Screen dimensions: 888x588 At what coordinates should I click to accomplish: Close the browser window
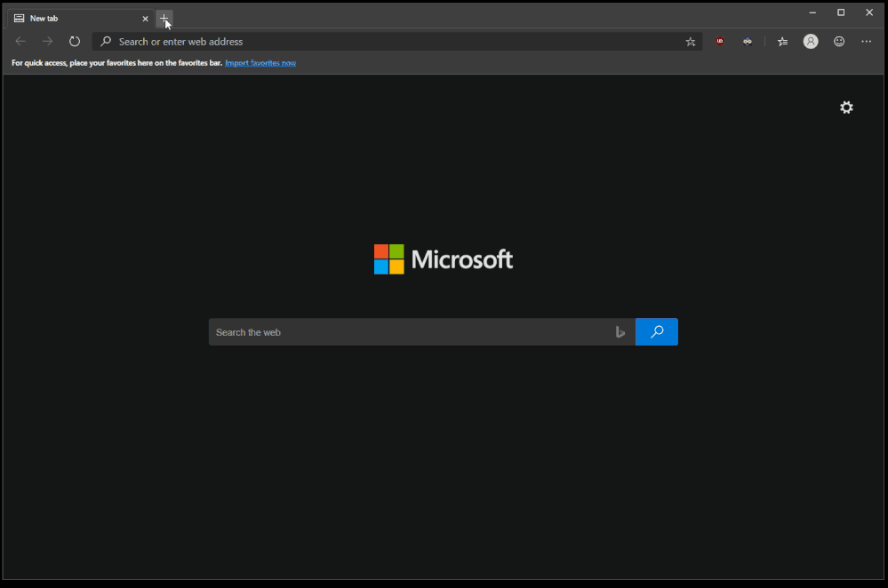click(x=869, y=12)
